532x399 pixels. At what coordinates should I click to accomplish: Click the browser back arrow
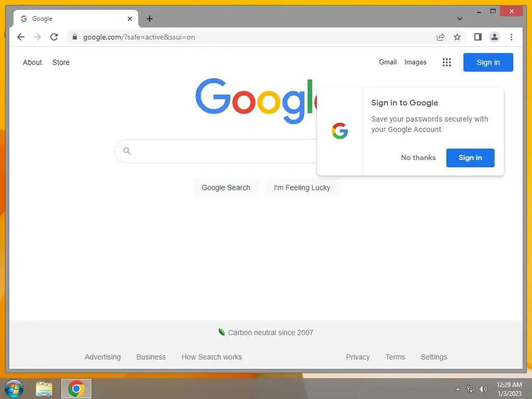click(x=21, y=37)
